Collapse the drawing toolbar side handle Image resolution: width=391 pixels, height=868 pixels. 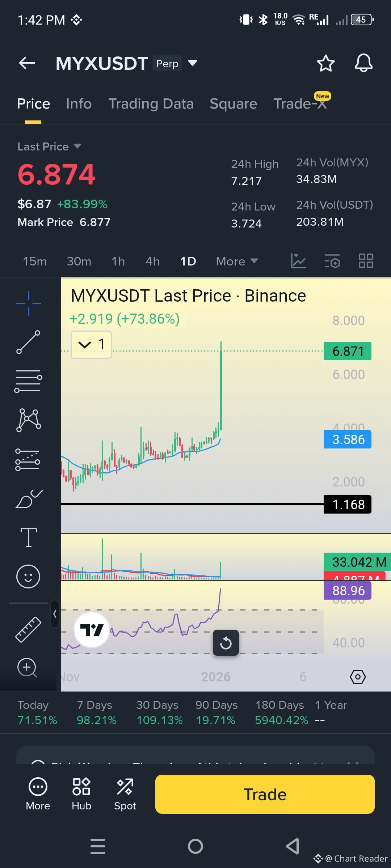point(55,614)
